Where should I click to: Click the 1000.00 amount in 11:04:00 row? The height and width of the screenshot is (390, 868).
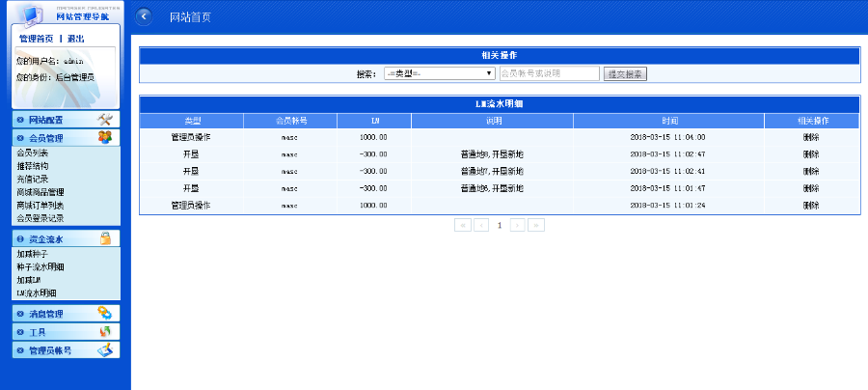373,137
